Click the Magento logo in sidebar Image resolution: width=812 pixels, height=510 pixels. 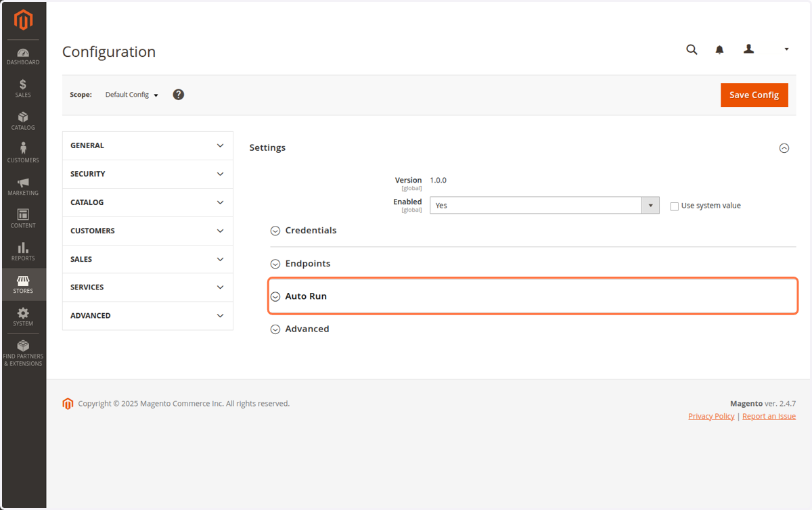(x=23, y=20)
